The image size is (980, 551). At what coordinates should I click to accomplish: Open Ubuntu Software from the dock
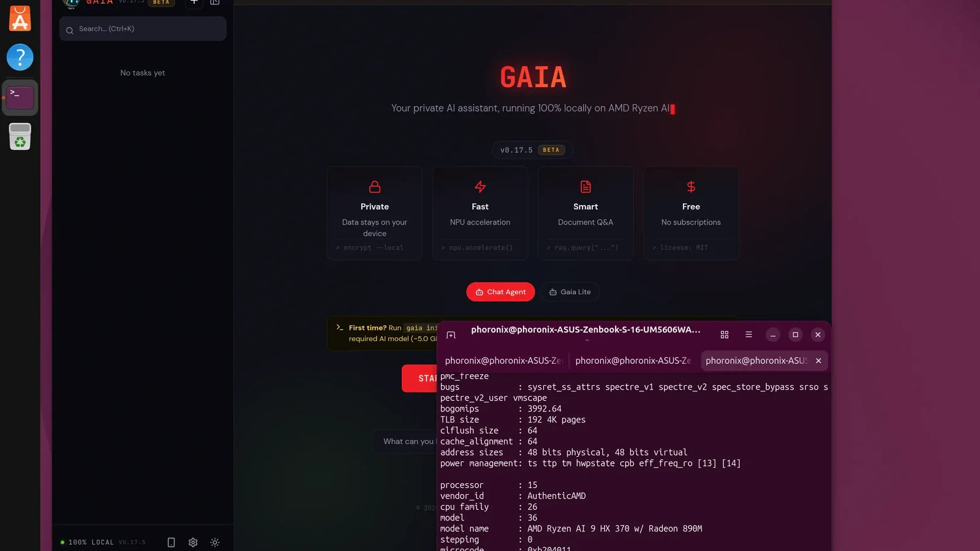(x=20, y=18)
